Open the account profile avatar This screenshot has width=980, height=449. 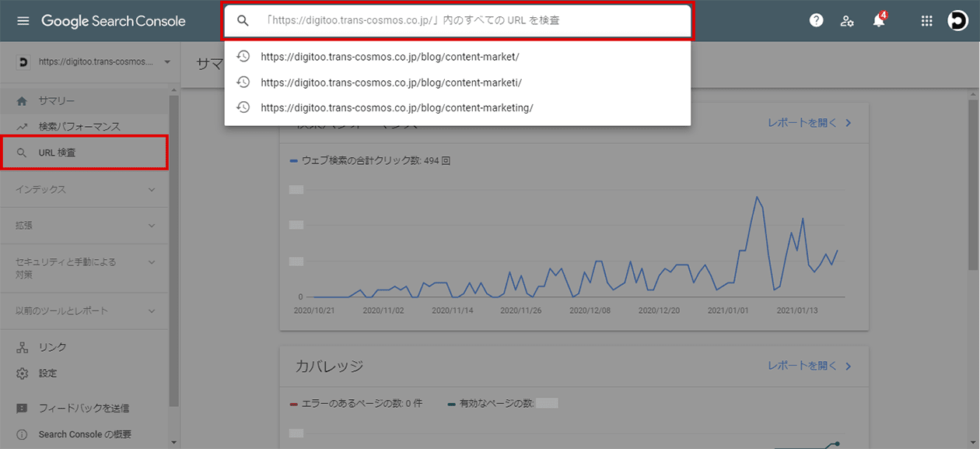tap(957, 21)
